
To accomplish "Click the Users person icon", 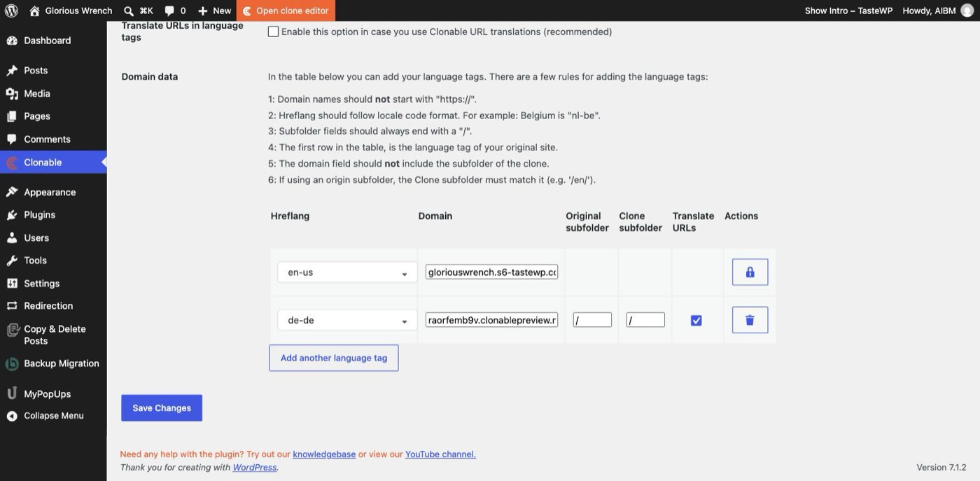I will pos(12,238).
